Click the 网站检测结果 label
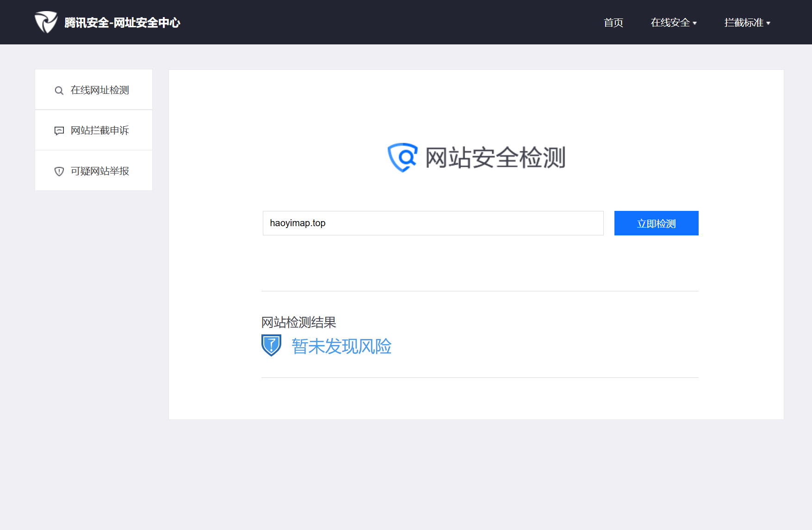This screenshot has height=530, width=812. (x=298, y=322)
